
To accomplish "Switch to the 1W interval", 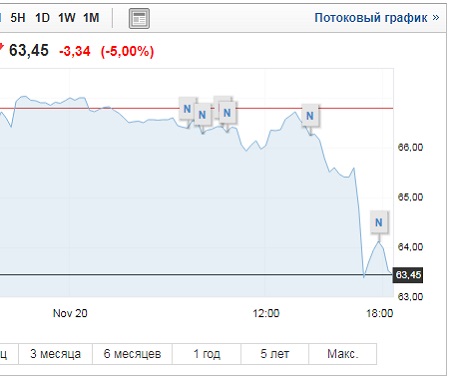I will point(67,18).
